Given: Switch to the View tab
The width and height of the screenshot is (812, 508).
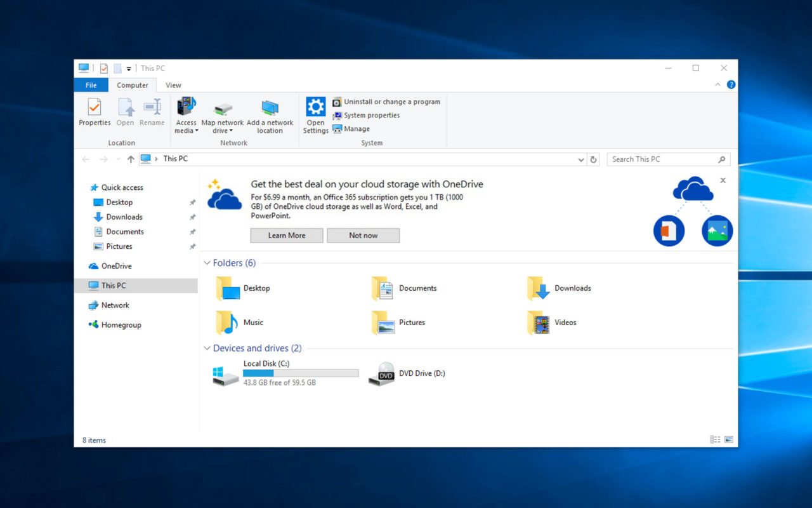Looking at the screenshot, I should point(173,85).
